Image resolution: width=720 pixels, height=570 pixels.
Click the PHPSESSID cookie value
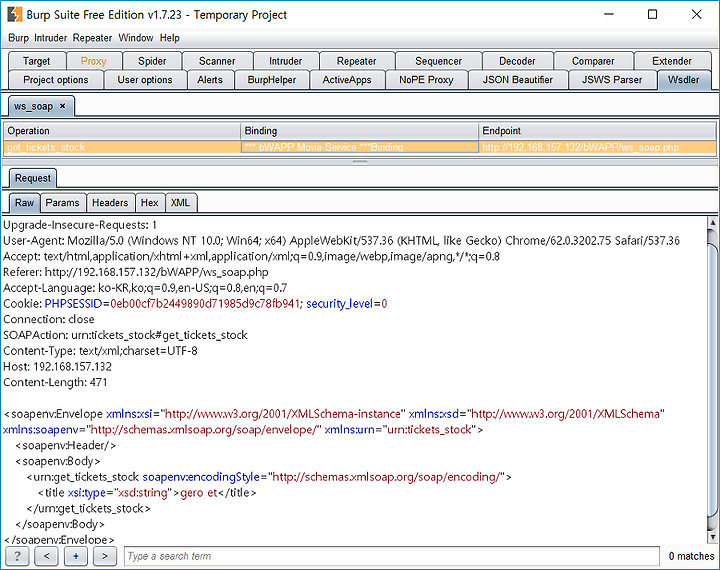(205, 304)
